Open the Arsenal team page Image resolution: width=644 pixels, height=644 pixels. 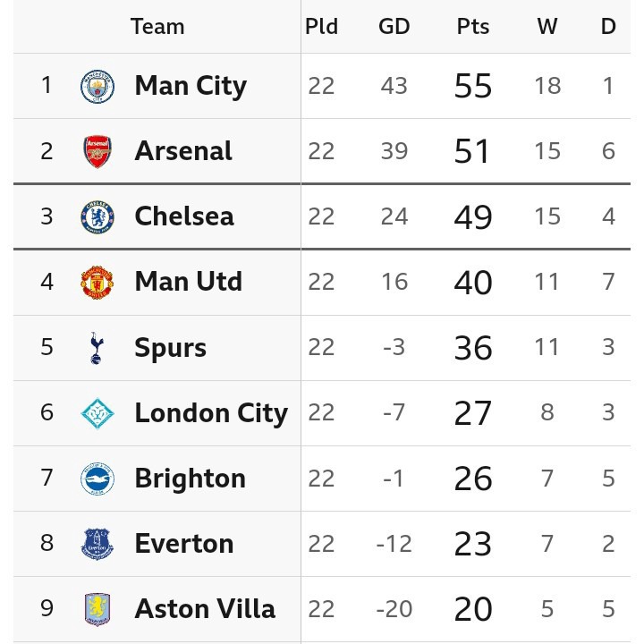click(x=183, y=151)
